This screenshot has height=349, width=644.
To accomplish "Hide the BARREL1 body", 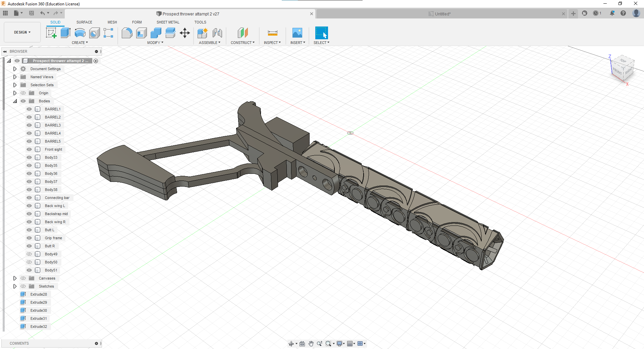I will [29, 109].
